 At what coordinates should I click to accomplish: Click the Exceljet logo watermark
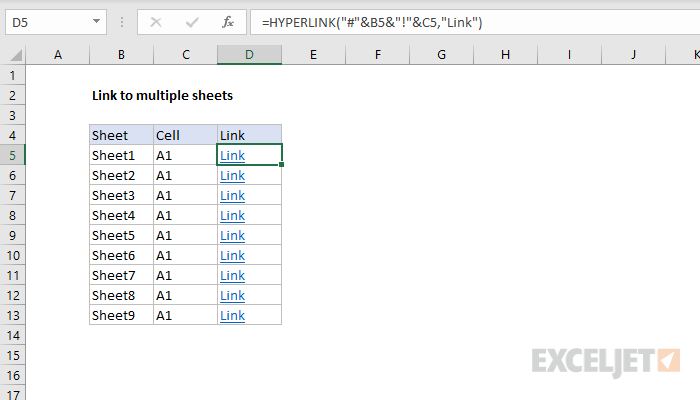point(606,360)
